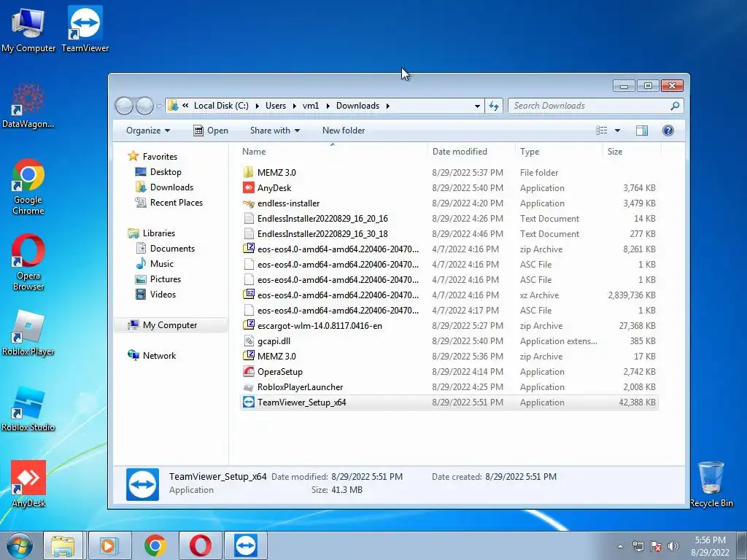Image resolution: width=747 pixels, height=560 pixels.
Task: Select the TeamViewer desktop shortcut
Action: click(85, 29)
